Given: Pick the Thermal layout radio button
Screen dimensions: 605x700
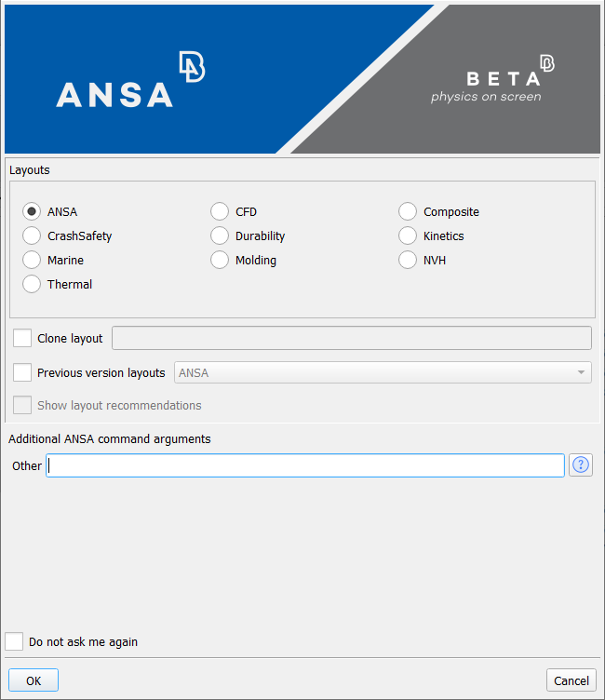Looking at the screenshot, I should point(33,285).
